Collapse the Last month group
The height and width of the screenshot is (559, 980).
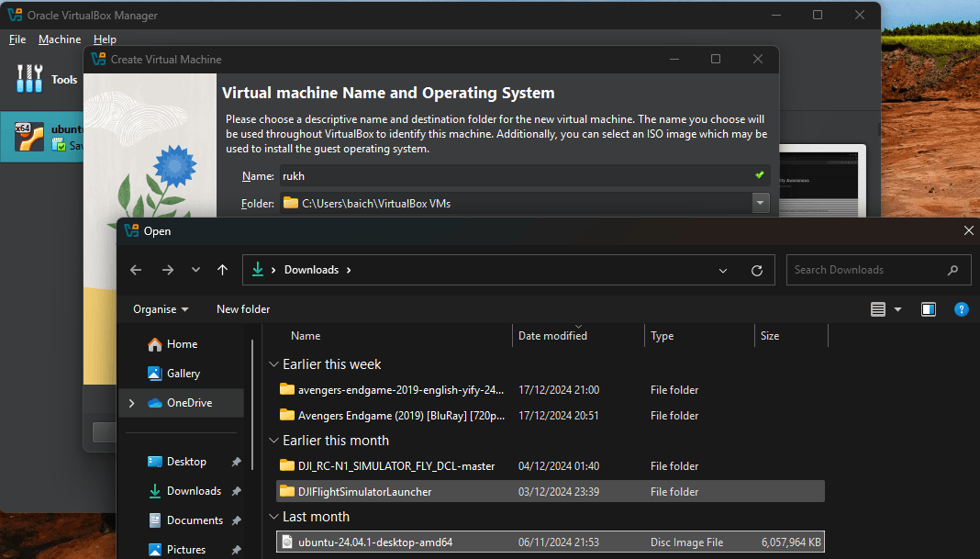pos(273,517)
